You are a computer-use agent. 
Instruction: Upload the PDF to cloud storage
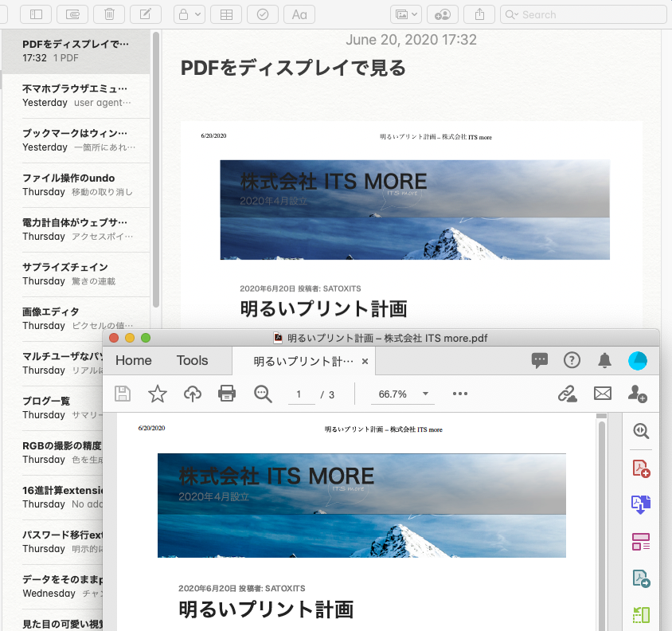(x=192, y=394)
